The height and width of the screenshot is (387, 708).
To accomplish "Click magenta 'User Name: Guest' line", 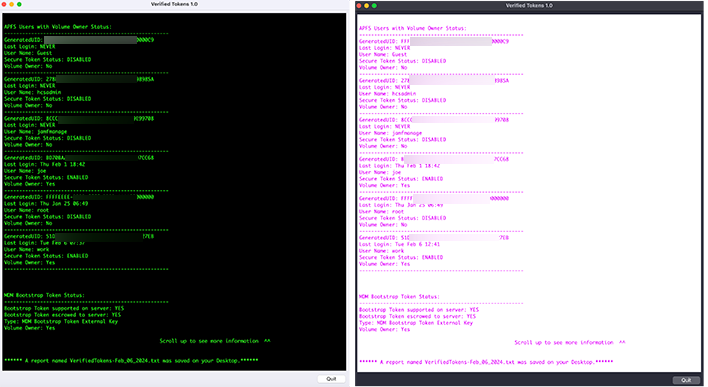I will click(383, 54).
